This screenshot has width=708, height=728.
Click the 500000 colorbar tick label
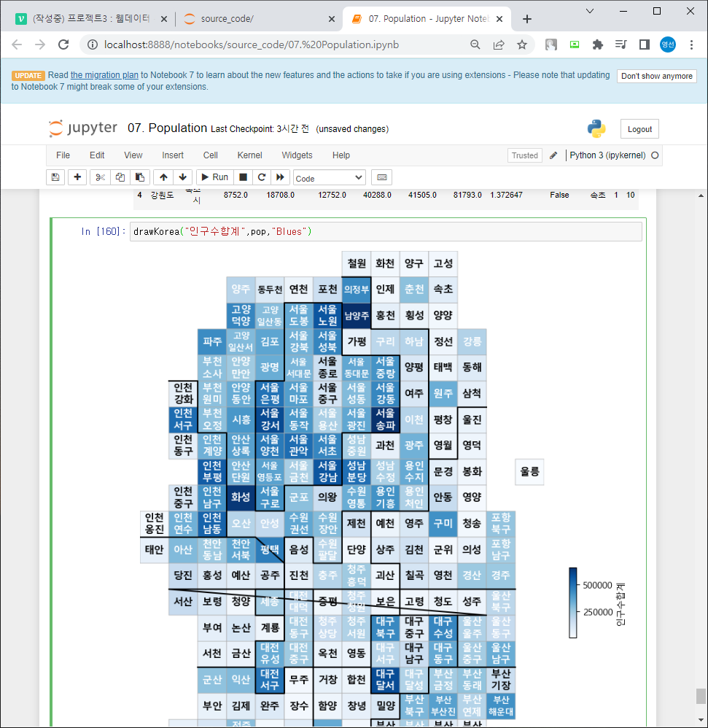(598, 586)
